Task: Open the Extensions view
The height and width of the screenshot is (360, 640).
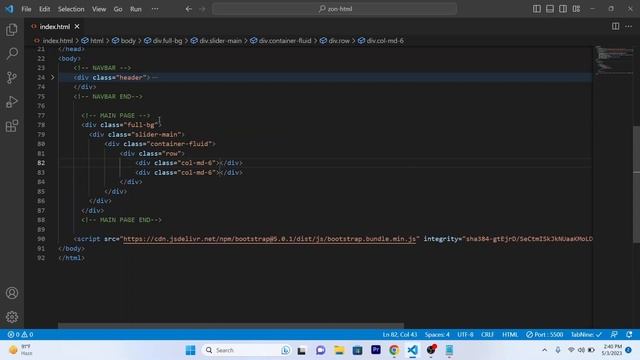Action: coord(12,126)
